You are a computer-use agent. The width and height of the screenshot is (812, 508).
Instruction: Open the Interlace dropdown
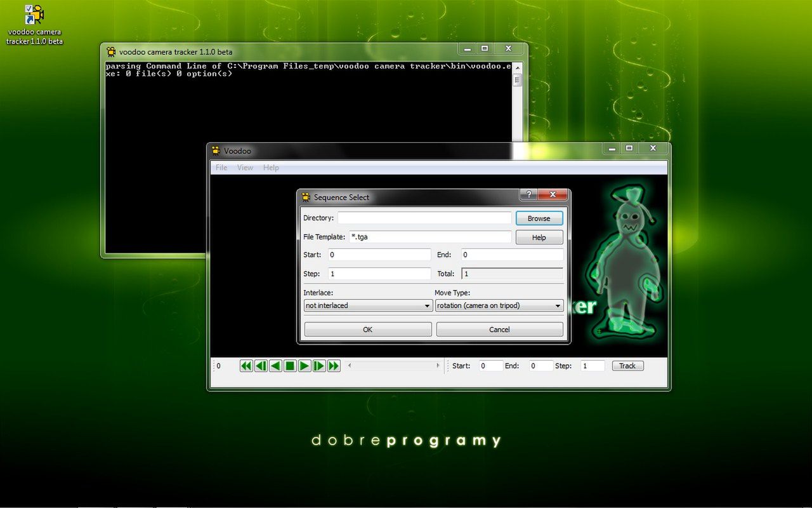[x=369, y=305]
